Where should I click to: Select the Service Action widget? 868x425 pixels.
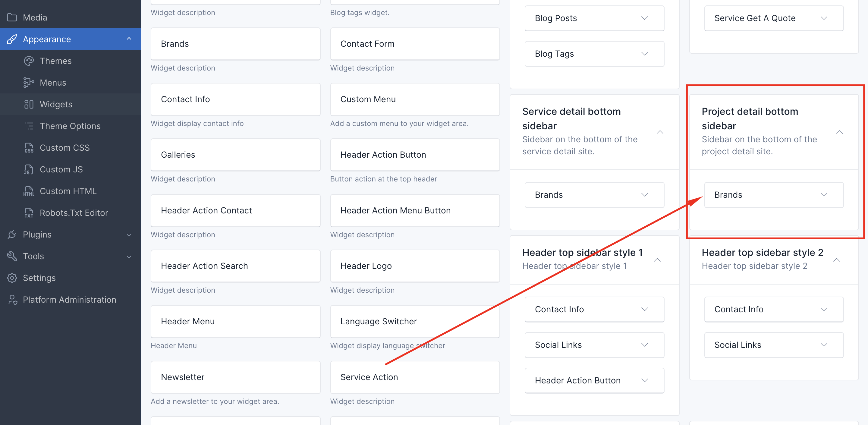[415, 377]
